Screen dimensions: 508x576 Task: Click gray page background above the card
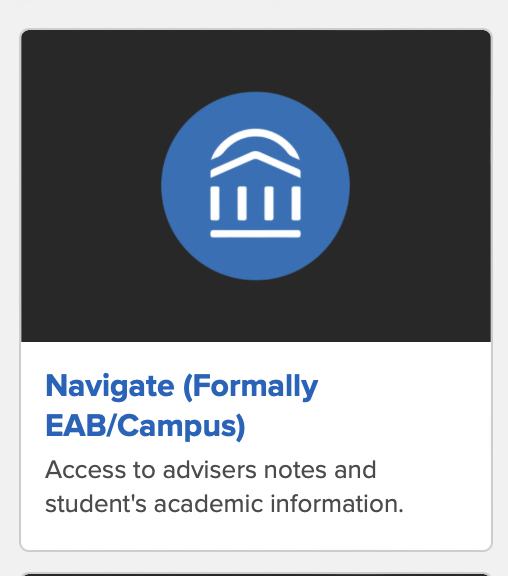(x=256, y=14)
